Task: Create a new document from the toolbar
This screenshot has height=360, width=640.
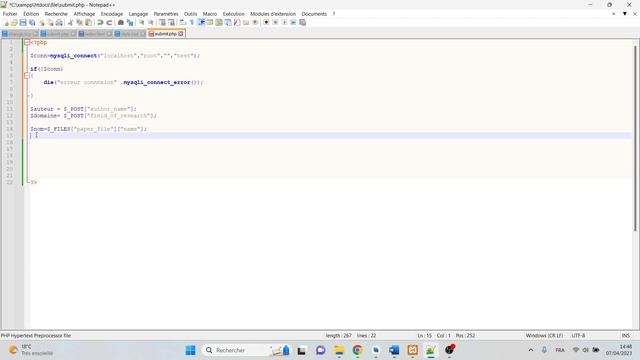Action: click(6, 22)
